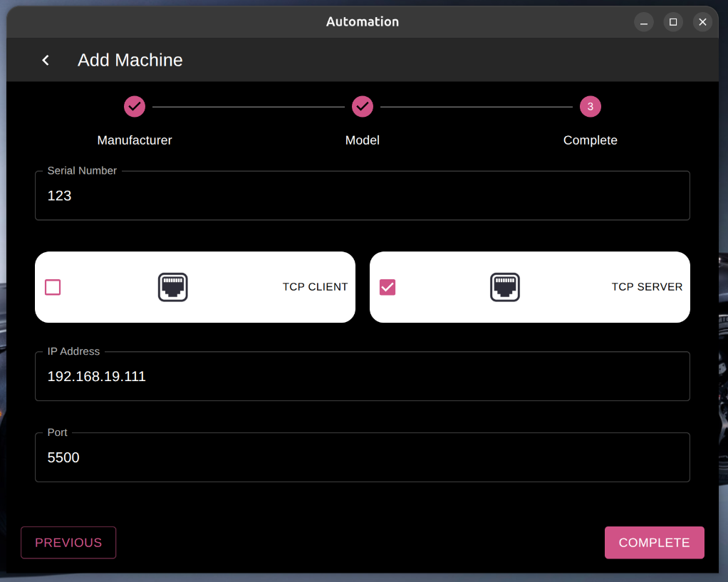
Task: Click the Manufacturer step checkmark circle
Action: point(135,107)
